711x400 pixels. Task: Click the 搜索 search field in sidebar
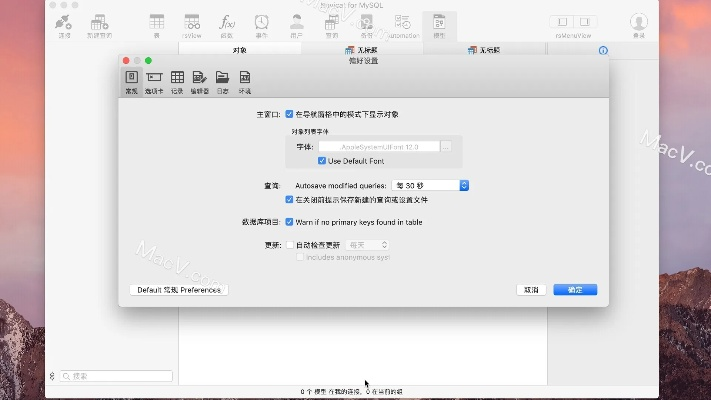point(116,376)
